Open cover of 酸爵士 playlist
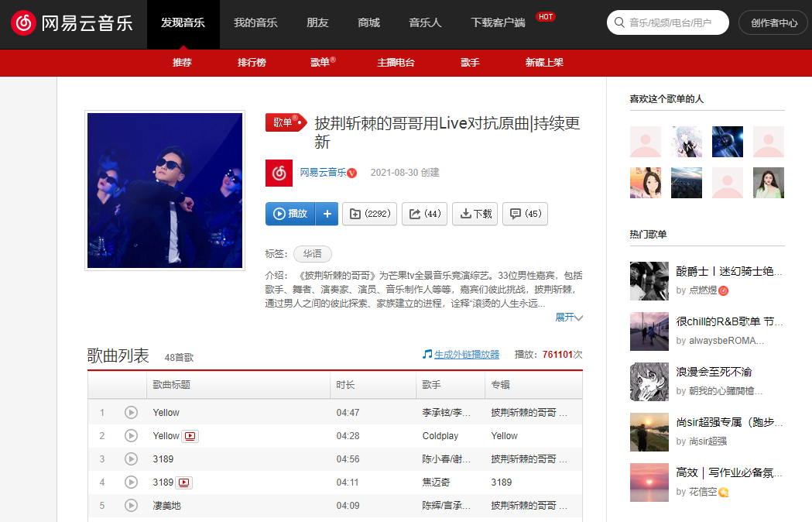 (649, 281)
